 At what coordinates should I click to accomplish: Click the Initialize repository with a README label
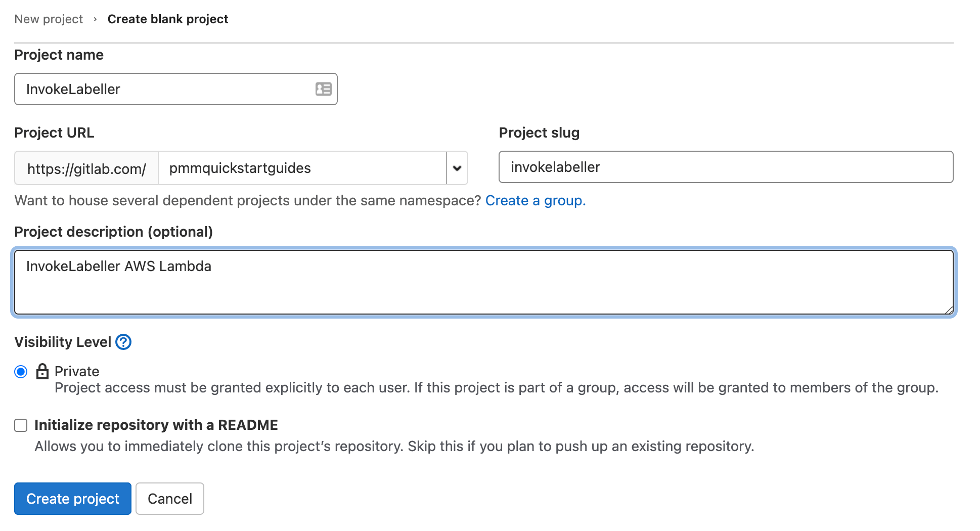pos(156,425)
